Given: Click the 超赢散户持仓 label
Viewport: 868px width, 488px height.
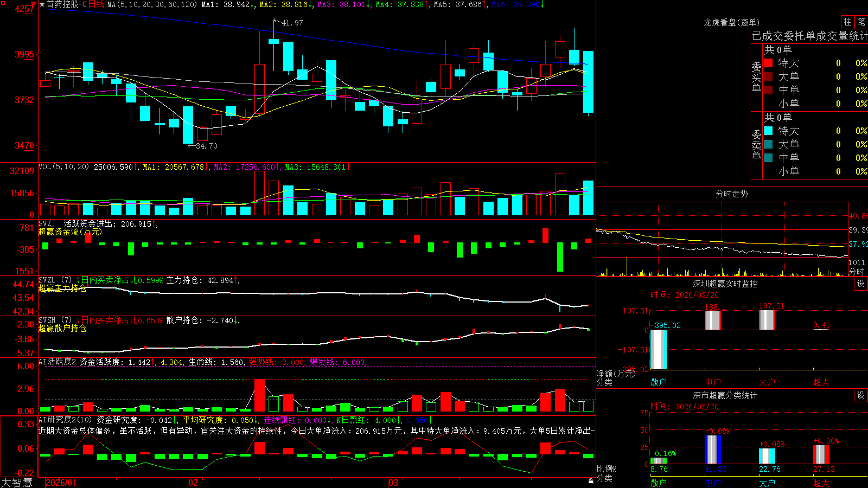Looking at the screenshot, I should (x=62, y=328).
